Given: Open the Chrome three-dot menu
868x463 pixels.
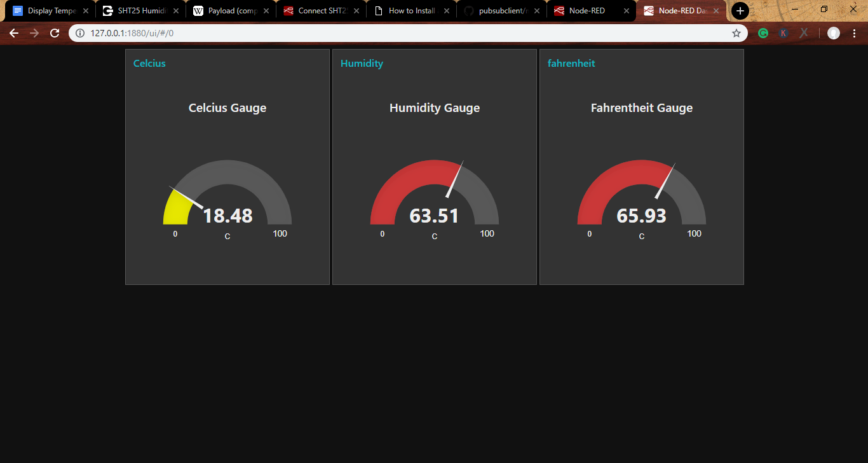Looking at the screenshot, I should coord(855,32).
